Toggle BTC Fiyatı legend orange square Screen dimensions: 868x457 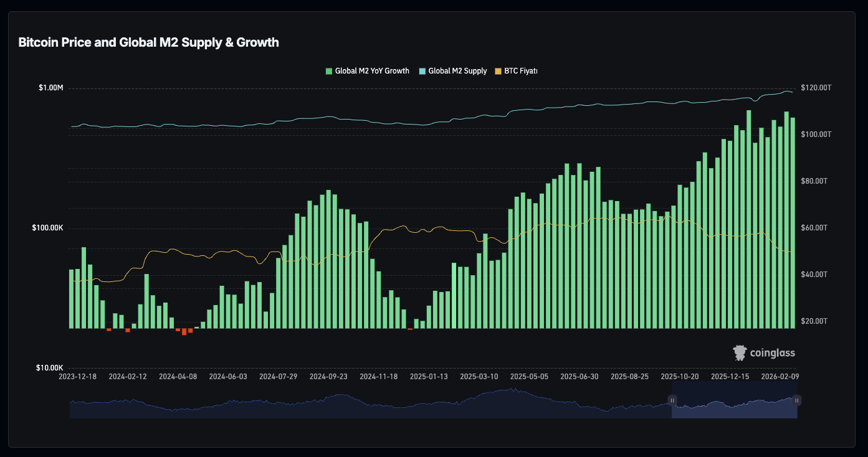(x=498, y=71)
